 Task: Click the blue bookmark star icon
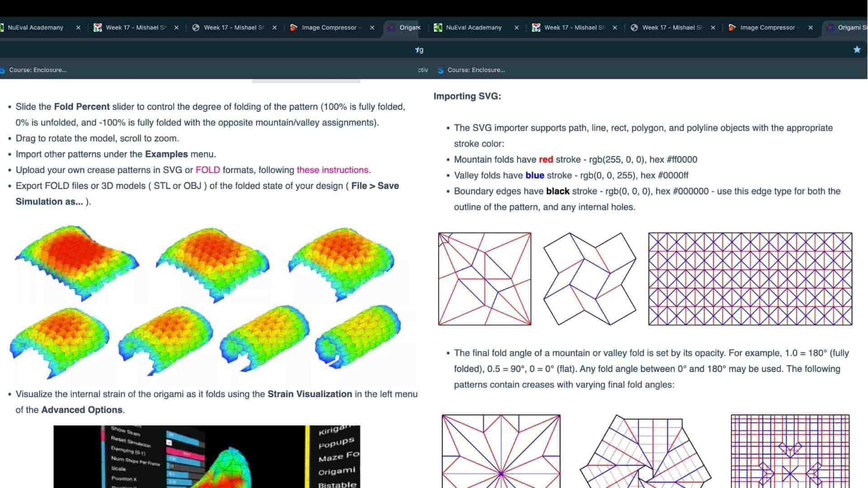tap(857, 50)
